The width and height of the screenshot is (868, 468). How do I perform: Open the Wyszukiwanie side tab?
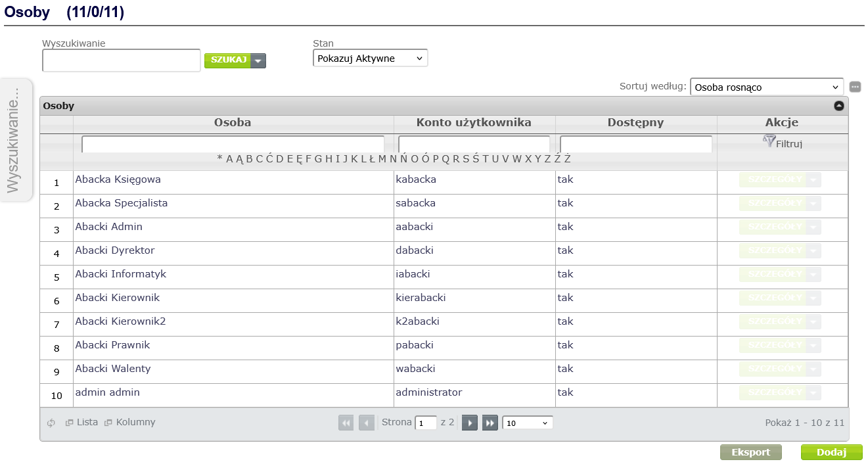pos(14,139)
